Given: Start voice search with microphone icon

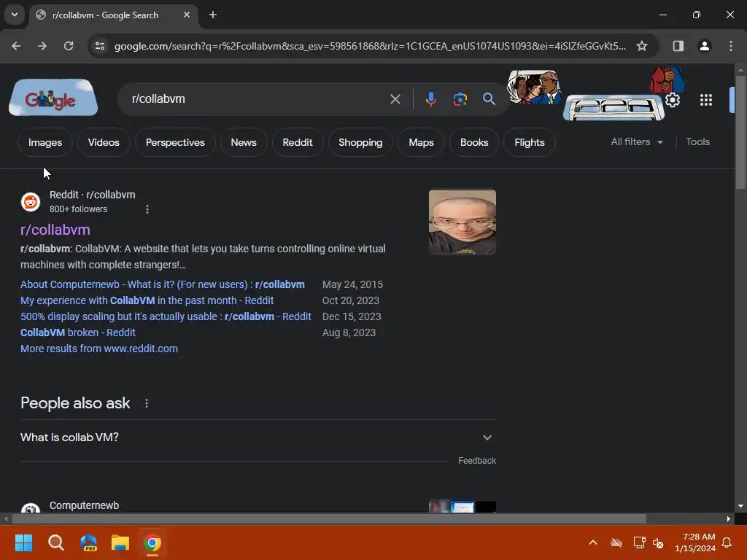Looking at the screenshot, I should point(430,99).
